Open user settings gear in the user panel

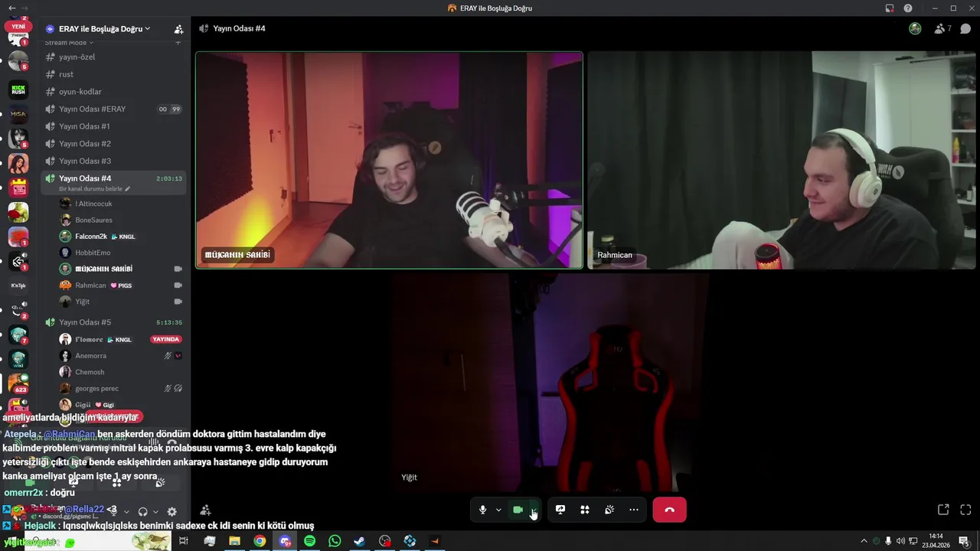coord(172,511)
